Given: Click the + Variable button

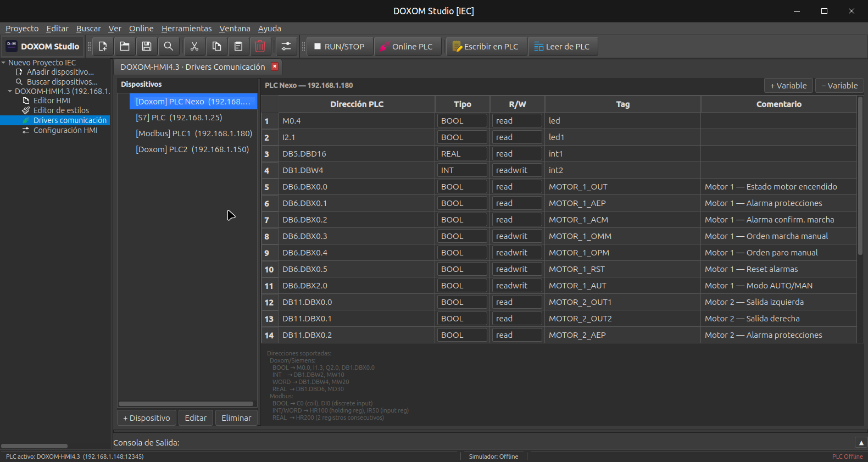Looking at the screenshot, I should (x=788, y=86).
